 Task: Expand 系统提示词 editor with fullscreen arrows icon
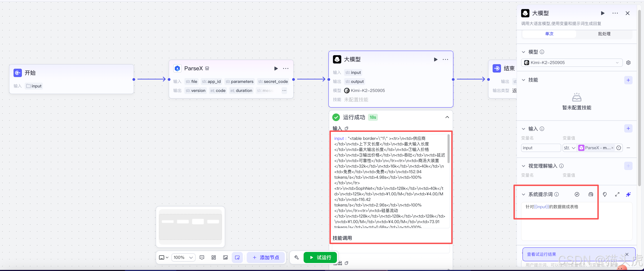(617, 194)
